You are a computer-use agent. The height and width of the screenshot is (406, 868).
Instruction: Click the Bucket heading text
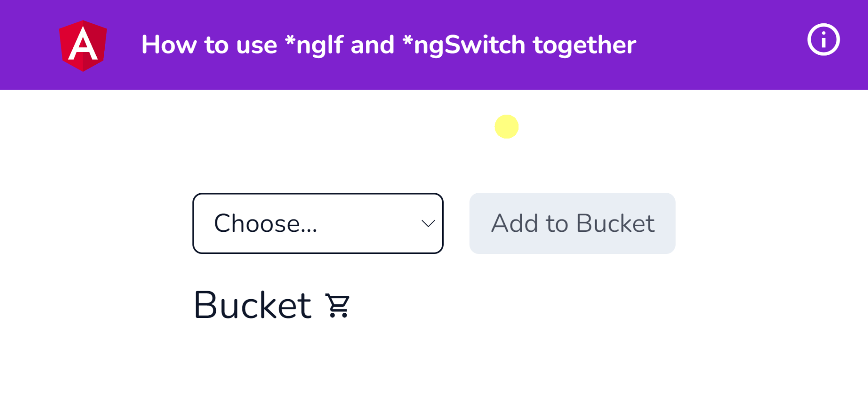click(253, 305)
